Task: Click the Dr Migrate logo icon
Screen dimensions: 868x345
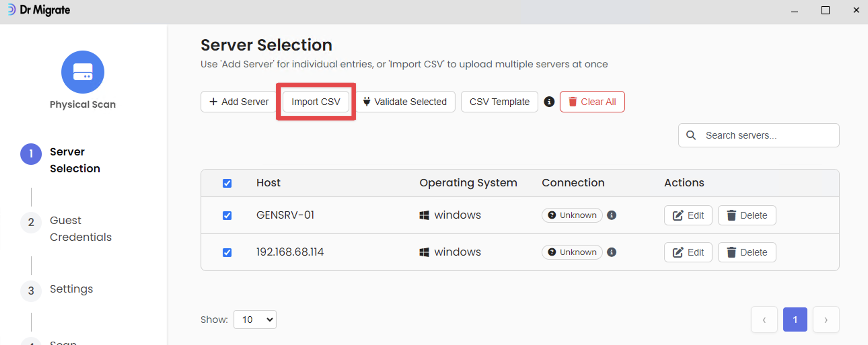Action: pyautogui.click(x=11, y=10)
